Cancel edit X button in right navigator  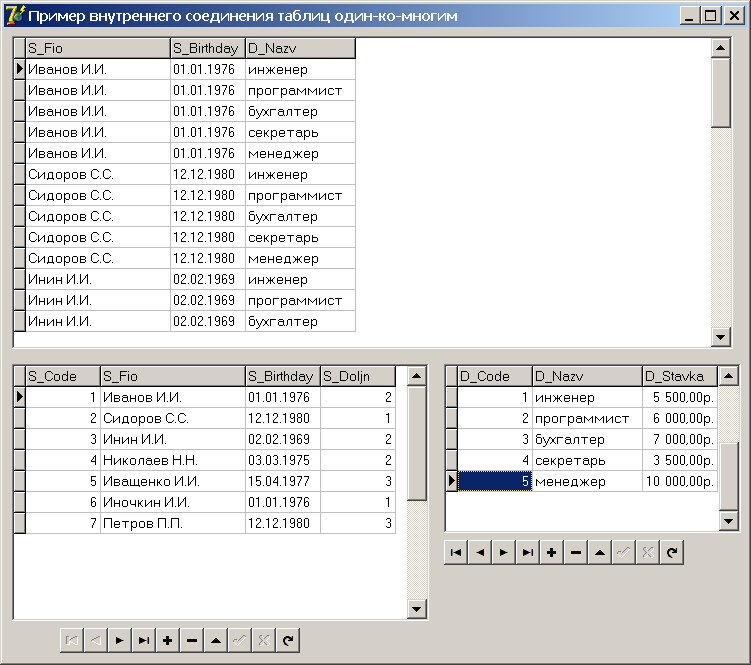(648, 552)
